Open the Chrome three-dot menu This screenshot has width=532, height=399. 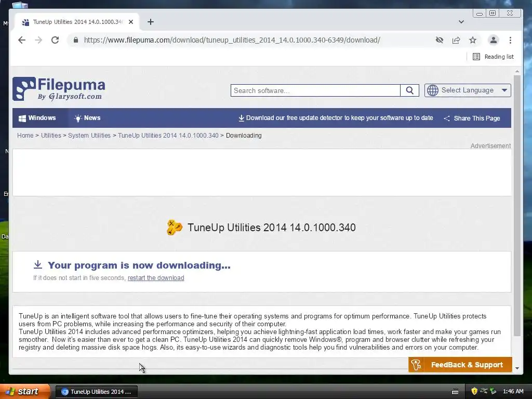pos(510,40)
